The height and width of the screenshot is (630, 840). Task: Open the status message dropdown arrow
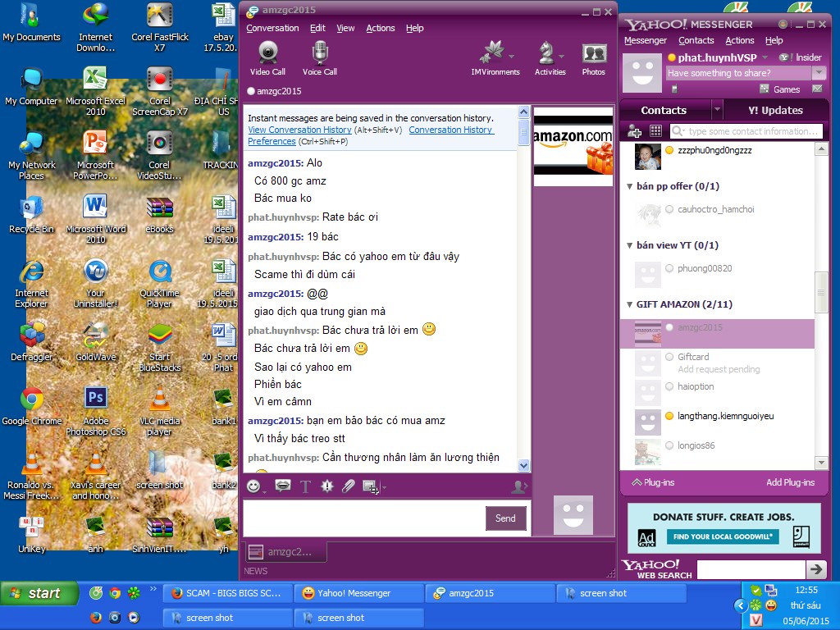819,73
